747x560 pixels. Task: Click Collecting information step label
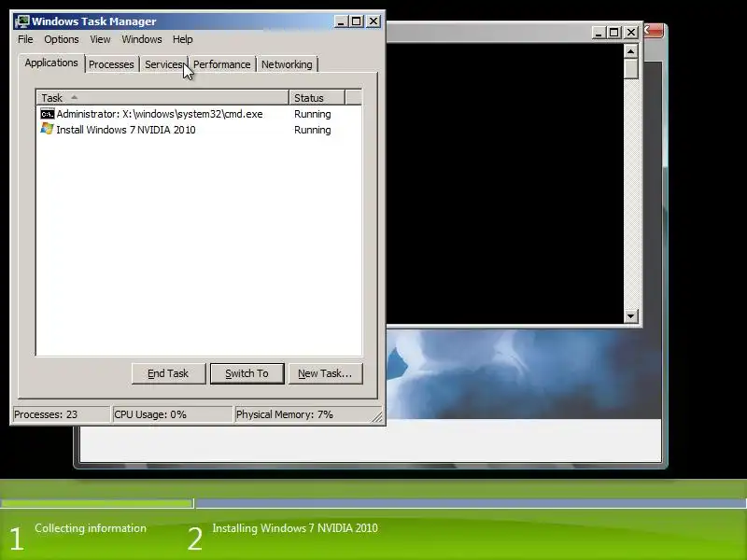91,528
